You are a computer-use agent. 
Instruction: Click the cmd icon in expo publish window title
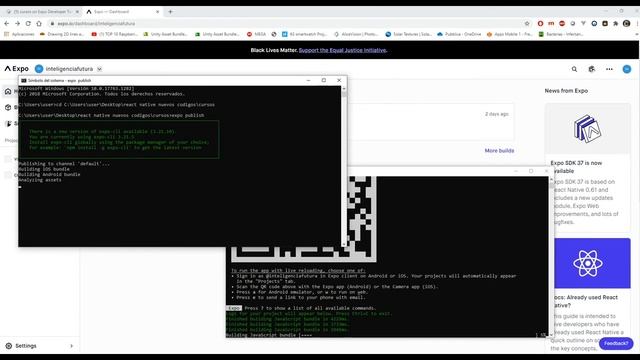point(24,81)
